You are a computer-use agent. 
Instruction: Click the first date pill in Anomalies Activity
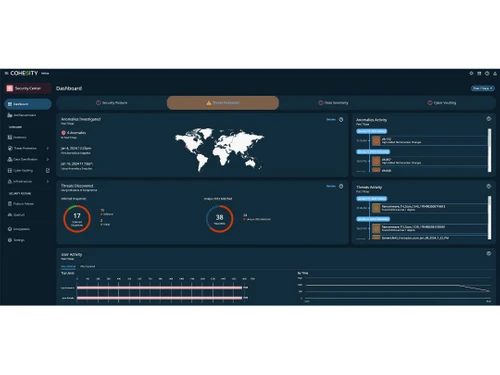click(372, 131)
